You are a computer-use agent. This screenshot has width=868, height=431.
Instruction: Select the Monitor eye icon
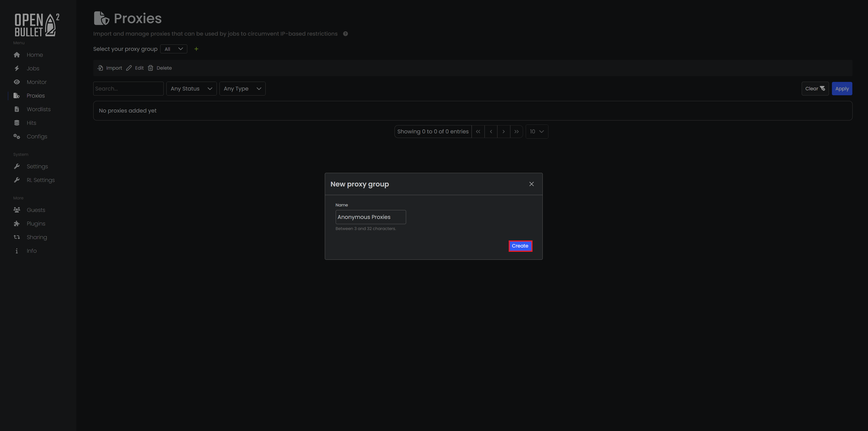pyautogui.click(x=17, y=82)
